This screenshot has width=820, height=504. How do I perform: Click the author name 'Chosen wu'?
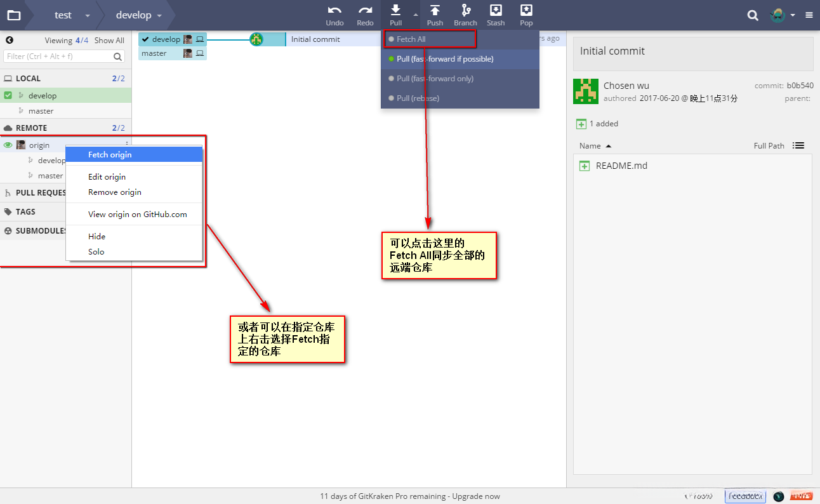[626, 86]
